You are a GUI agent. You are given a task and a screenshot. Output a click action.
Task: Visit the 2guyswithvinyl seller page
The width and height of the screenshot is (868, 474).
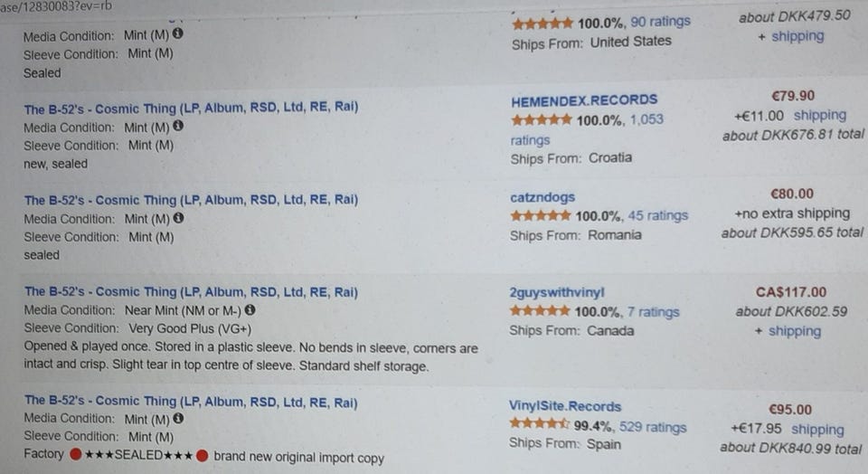pyautogui.click(x=557, y=292)
